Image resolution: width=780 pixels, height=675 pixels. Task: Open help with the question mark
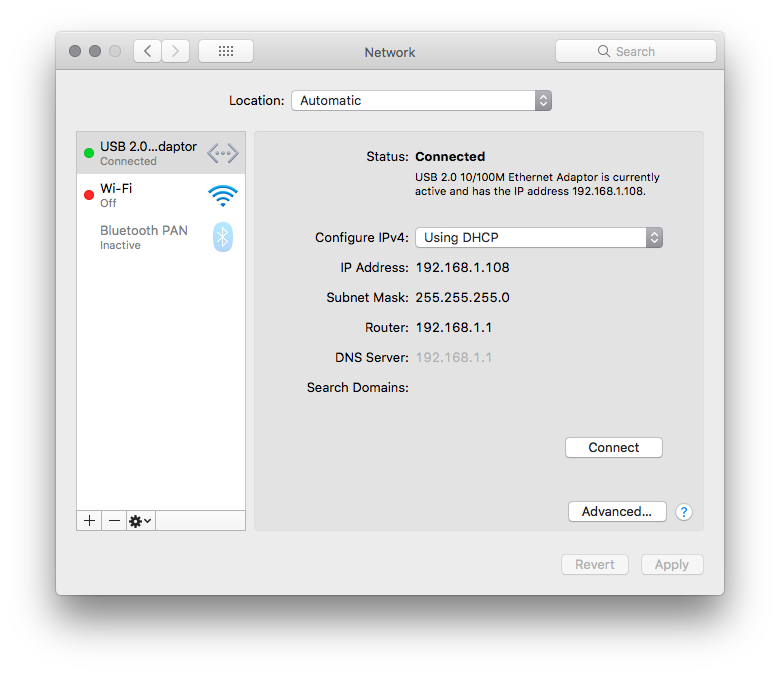click(x=684, y=512)
